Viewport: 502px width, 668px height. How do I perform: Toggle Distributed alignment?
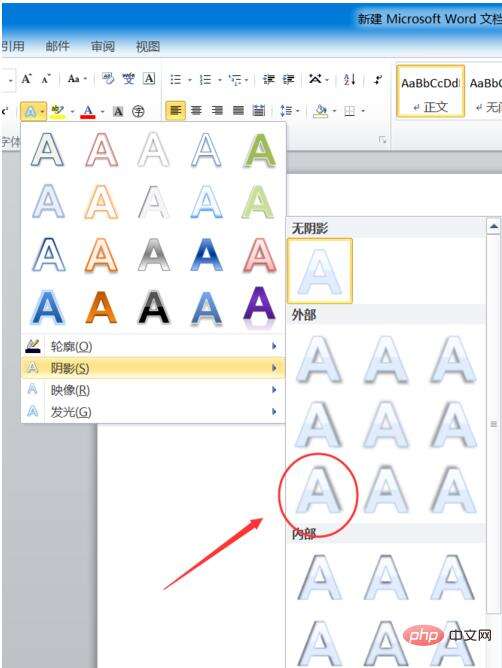coord(259,111)
